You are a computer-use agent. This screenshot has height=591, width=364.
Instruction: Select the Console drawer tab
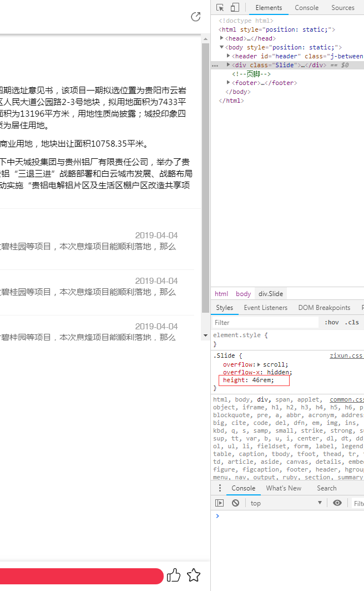(243, 488)
